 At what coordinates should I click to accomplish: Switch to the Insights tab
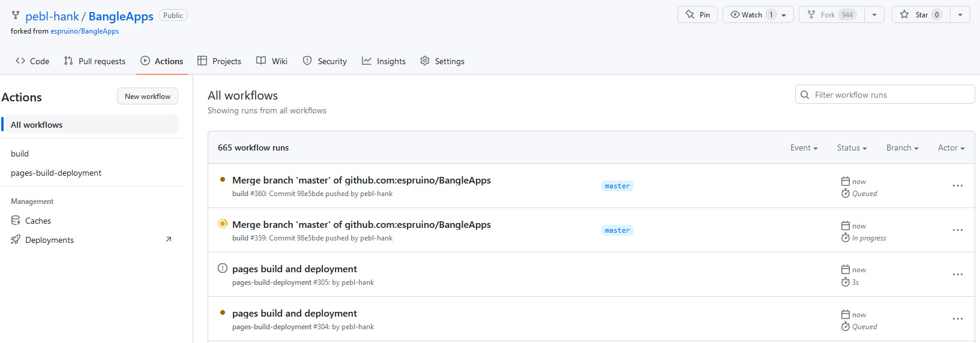383,61
